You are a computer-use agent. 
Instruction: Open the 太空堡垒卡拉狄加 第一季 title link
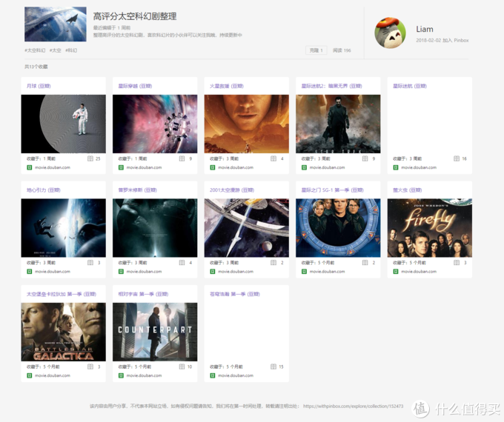[x=62, y=294]
